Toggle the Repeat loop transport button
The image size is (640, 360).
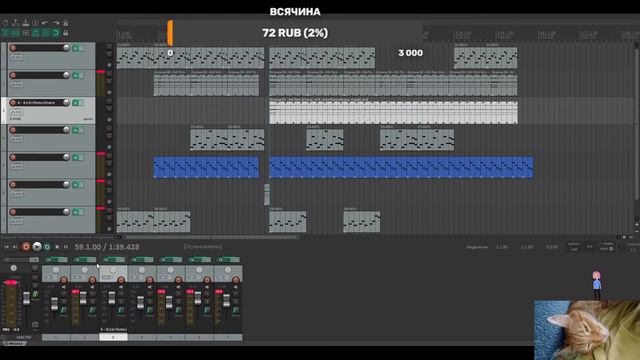coord(47,247)
